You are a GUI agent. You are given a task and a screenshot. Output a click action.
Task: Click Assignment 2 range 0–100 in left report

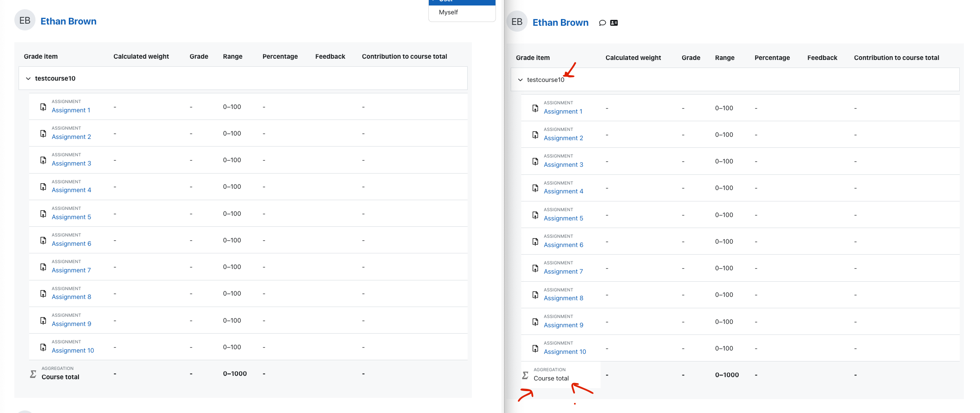point(232,133)
